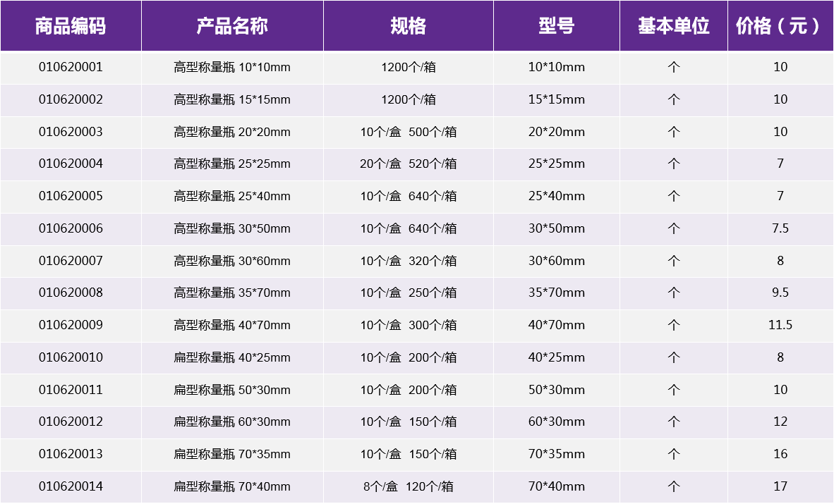Click spec cell 10个/盒 500个/箱

tap(409, 132)
